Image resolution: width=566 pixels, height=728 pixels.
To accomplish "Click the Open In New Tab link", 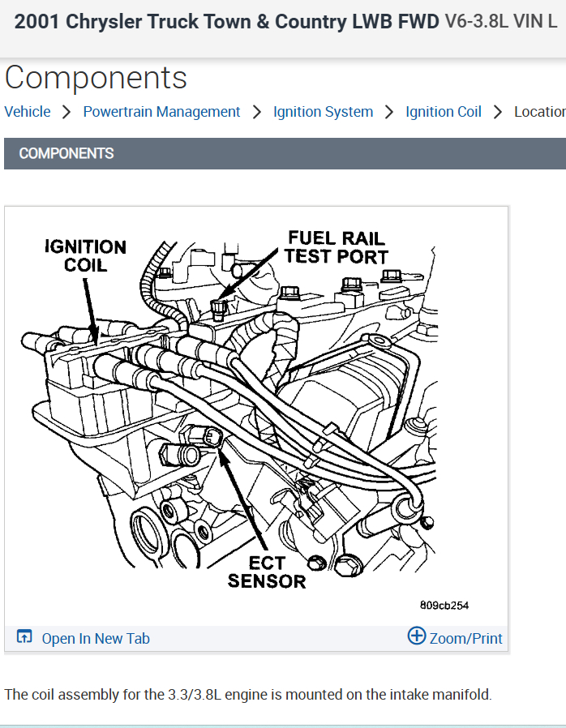I will [x=96, y=638].
